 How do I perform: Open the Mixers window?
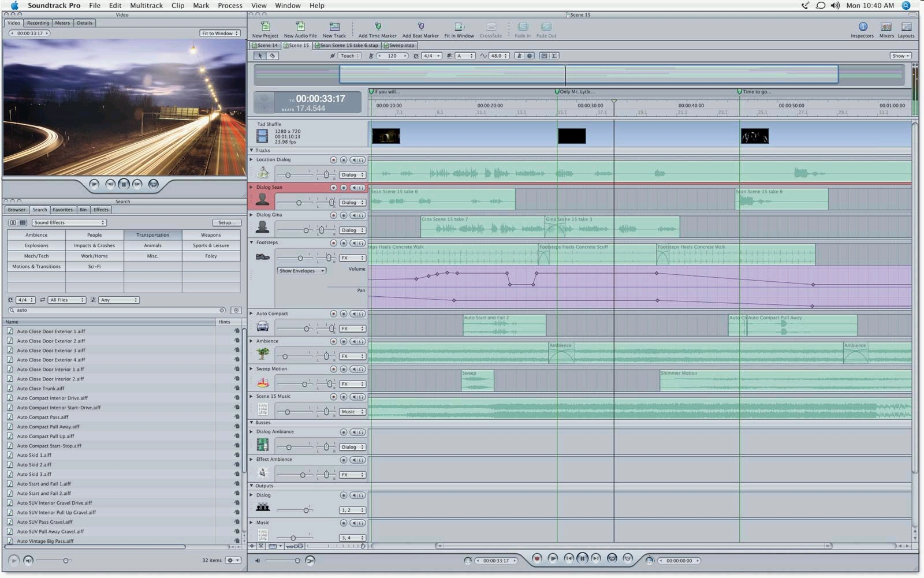(x=886, y=27)
